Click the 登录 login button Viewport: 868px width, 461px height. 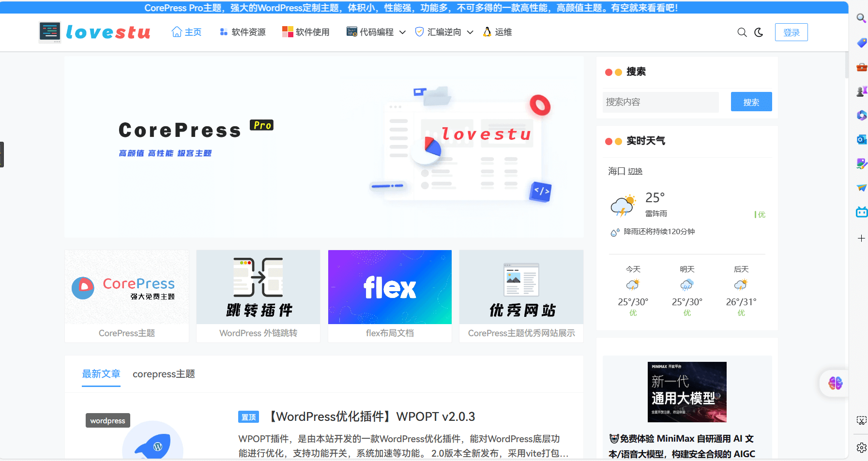792,32
